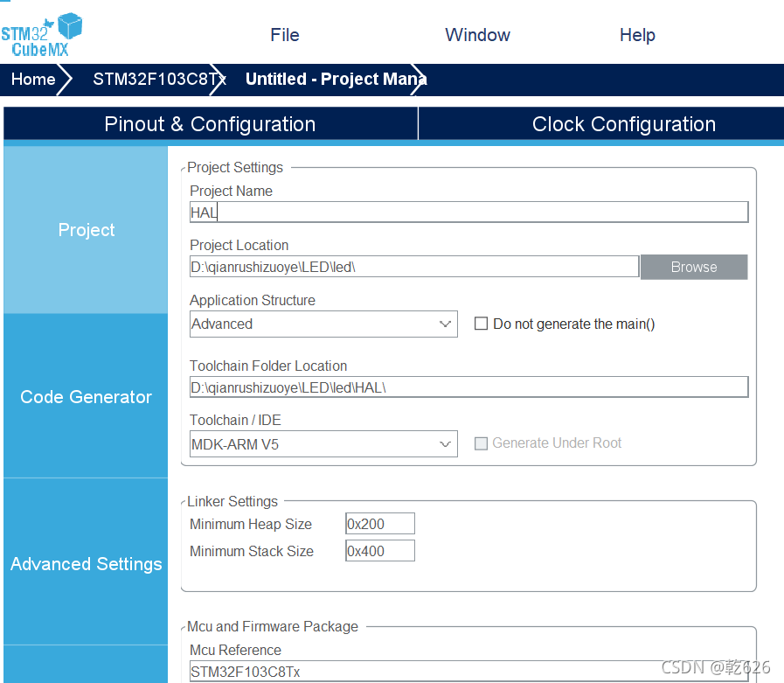This screenshot has width=784, height=683.
Task: Open the Application Structure dropdown
Action: 323,324
